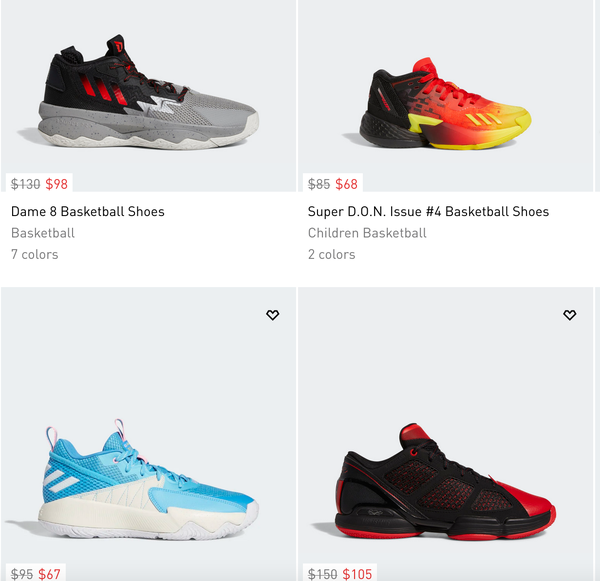Viewport: 600px width, 581px height.
Task: Click the $68 sale price tag
Action: 346,184
